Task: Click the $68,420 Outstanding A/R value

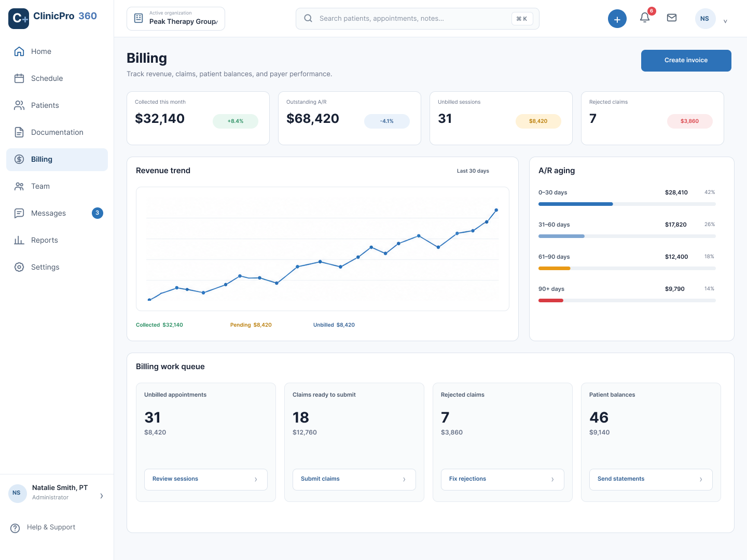Action: pyautogui.click(x=313, y=119)
